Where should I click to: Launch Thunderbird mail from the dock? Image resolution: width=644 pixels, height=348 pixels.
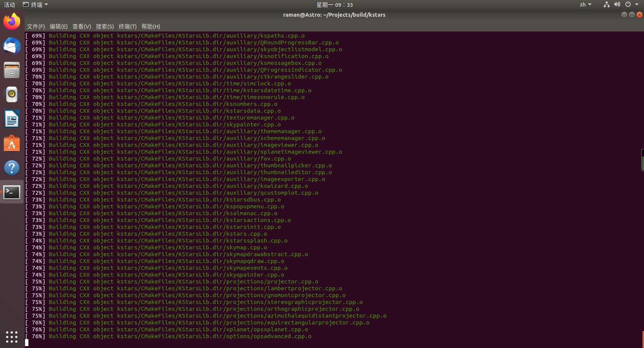tap(12, 46)
